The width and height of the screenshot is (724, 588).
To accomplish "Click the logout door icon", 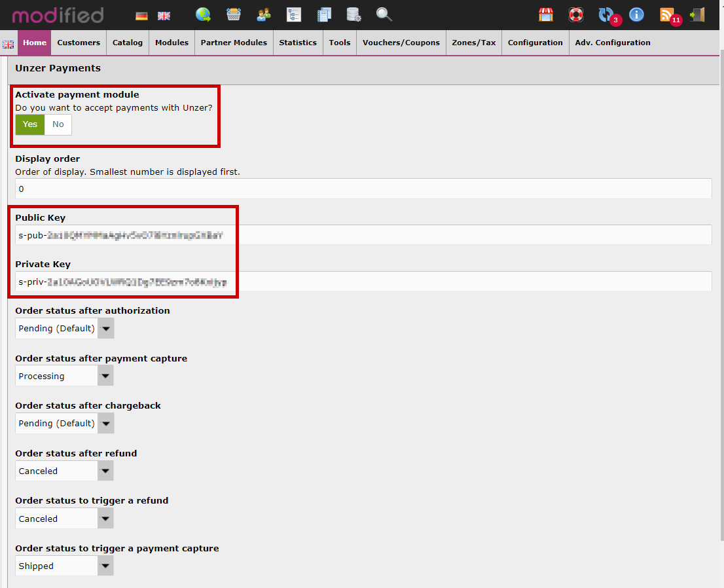I will click(697, 15).
